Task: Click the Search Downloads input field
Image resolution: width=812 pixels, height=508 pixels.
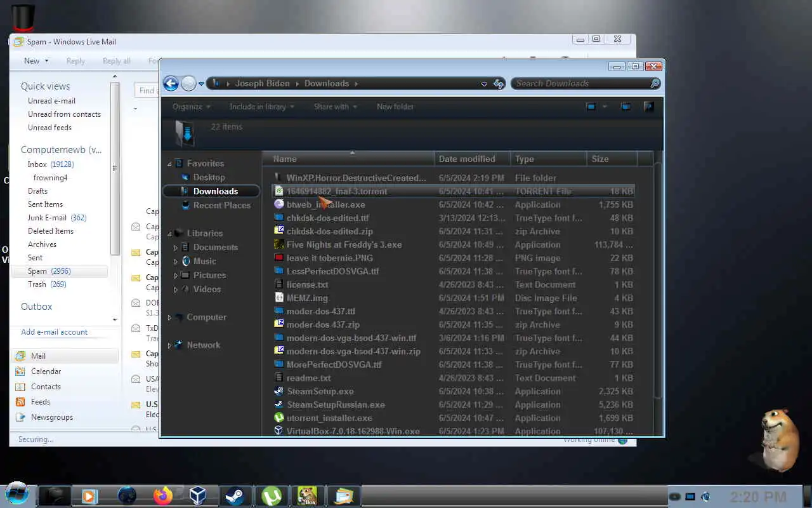Action: click(x=580, y=83)
